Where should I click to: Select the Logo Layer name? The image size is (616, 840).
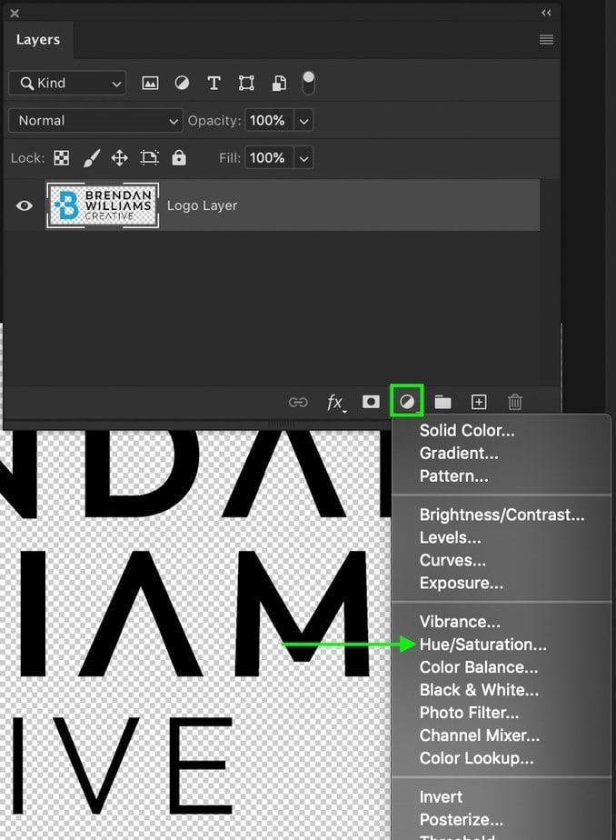pos(202,205)
